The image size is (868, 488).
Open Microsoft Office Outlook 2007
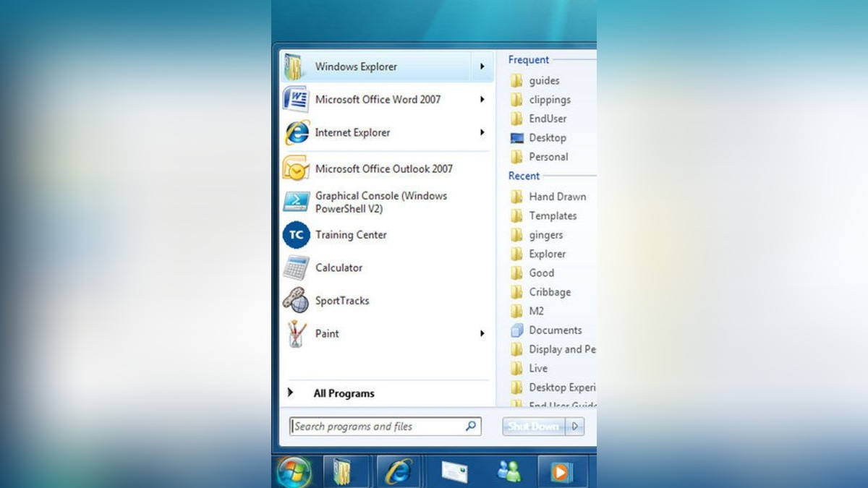click(384, 168)
